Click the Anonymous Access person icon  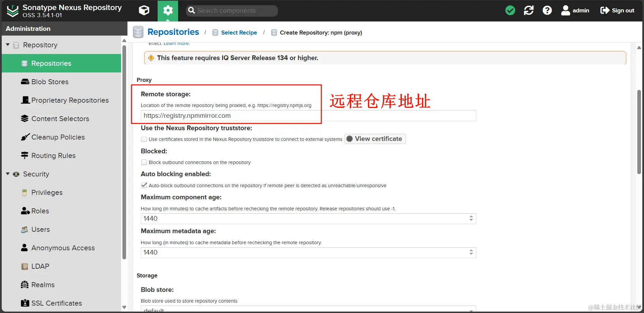pyautogui.click(x=24, y=248)
